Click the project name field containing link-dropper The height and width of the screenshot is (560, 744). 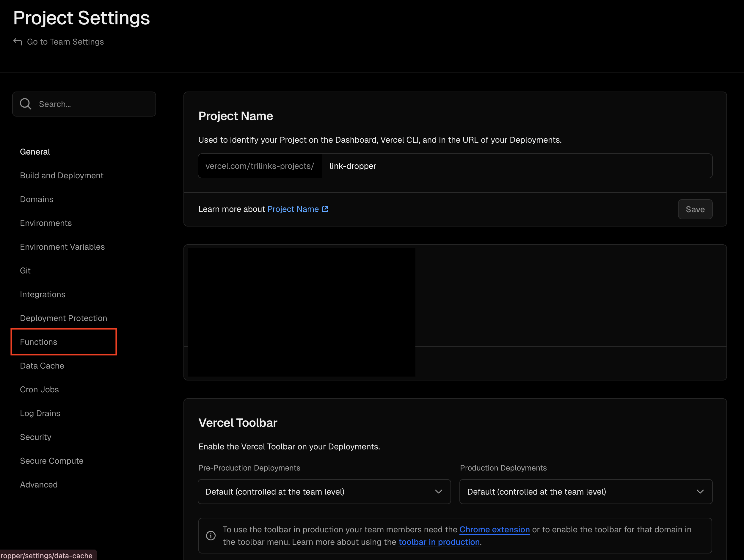(516, 166)
